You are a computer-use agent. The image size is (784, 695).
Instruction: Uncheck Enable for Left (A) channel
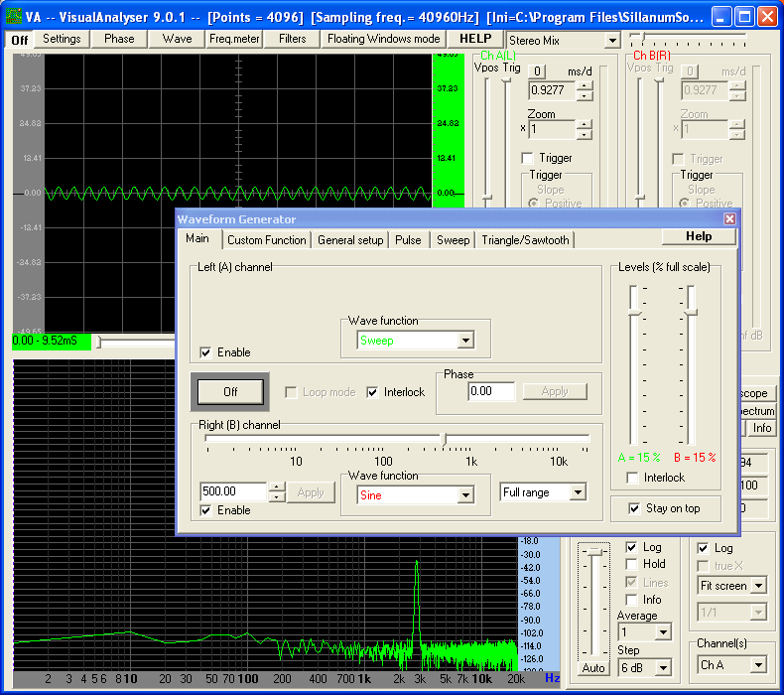(205, 352)
